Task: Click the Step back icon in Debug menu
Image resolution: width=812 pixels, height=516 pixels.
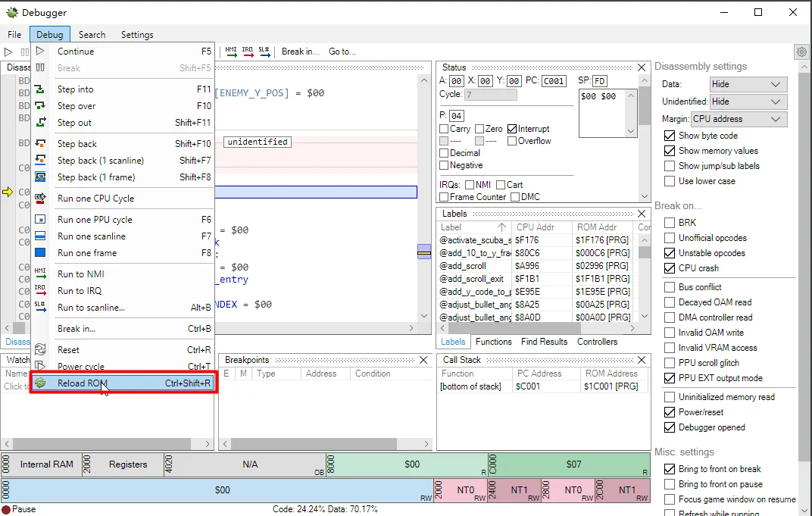Action: pos(40,143)
